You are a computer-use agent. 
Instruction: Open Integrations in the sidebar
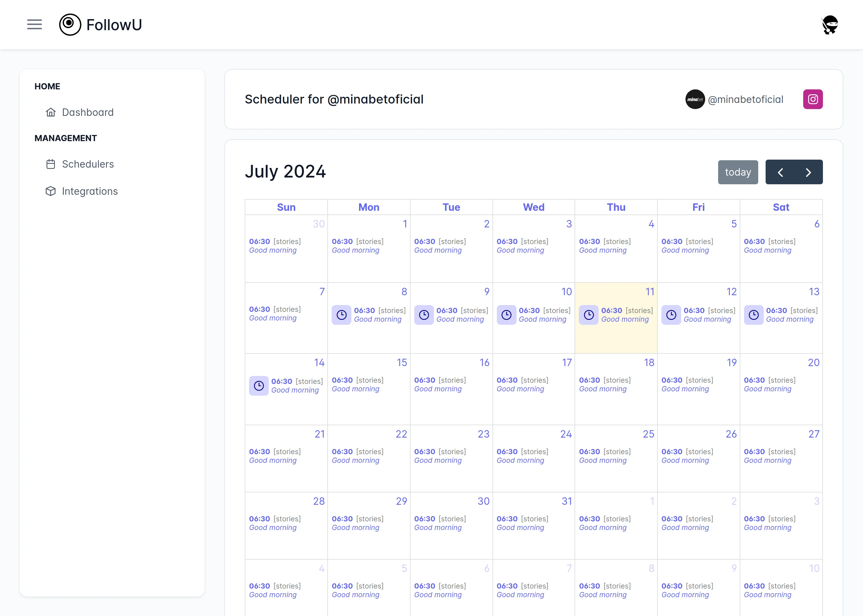89,191
